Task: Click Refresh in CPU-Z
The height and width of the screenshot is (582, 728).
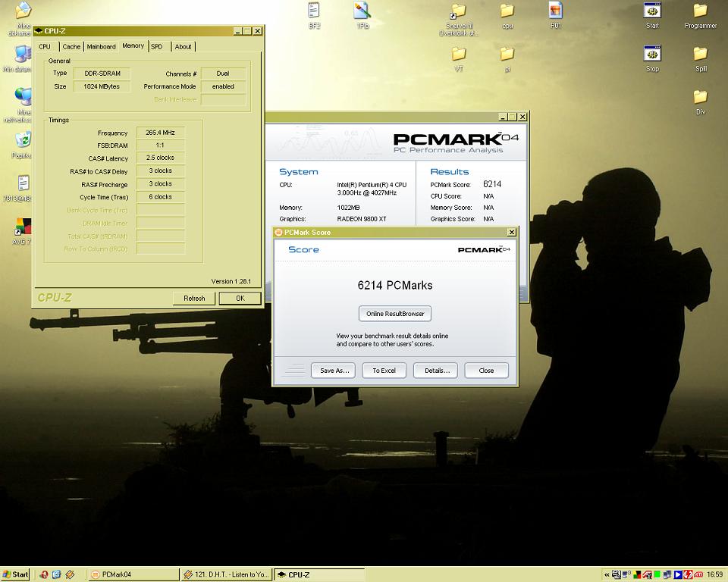Action: coord(194,298)
